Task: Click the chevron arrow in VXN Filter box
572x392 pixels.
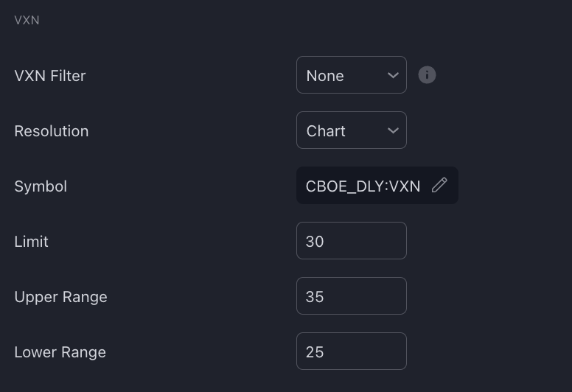Action: 393,75
